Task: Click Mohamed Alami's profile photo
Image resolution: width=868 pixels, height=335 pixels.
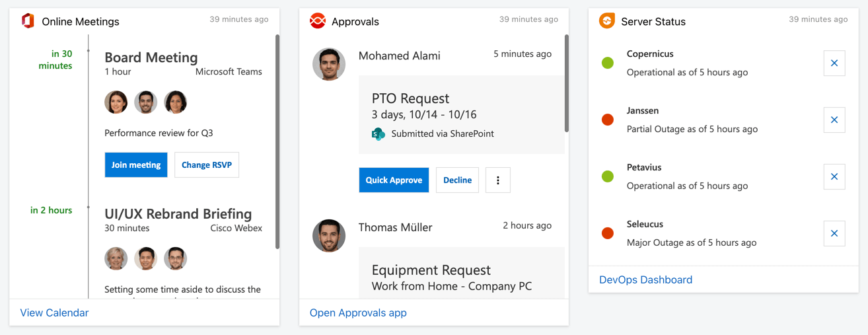Action: click(329, 64)
